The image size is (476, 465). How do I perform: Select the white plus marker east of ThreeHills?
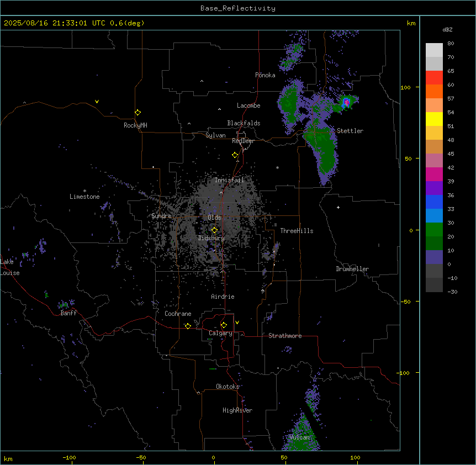pos(338,207)
